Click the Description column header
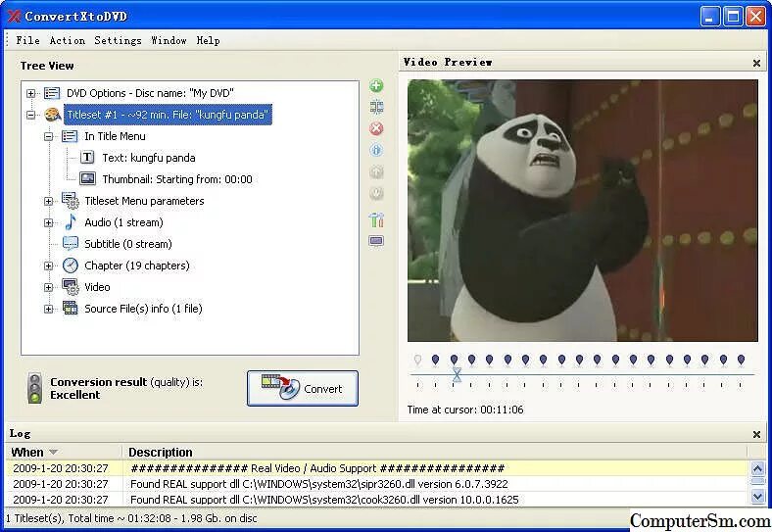 pos(161,453)
